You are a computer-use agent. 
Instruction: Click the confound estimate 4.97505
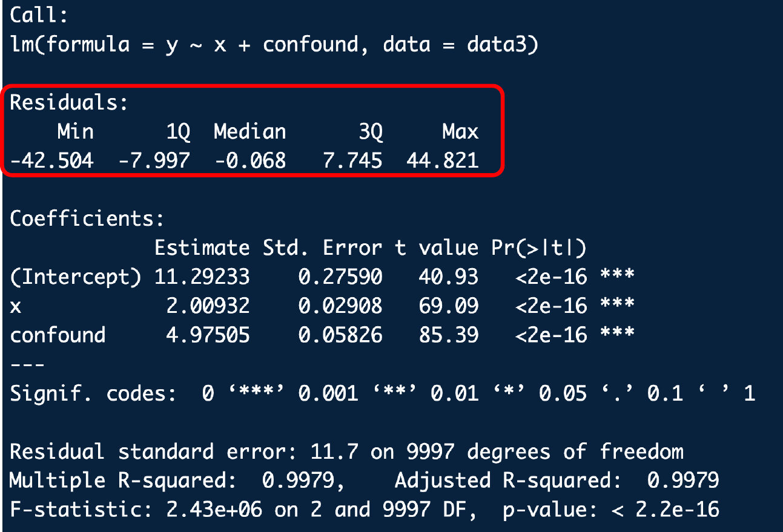[208, 335]
